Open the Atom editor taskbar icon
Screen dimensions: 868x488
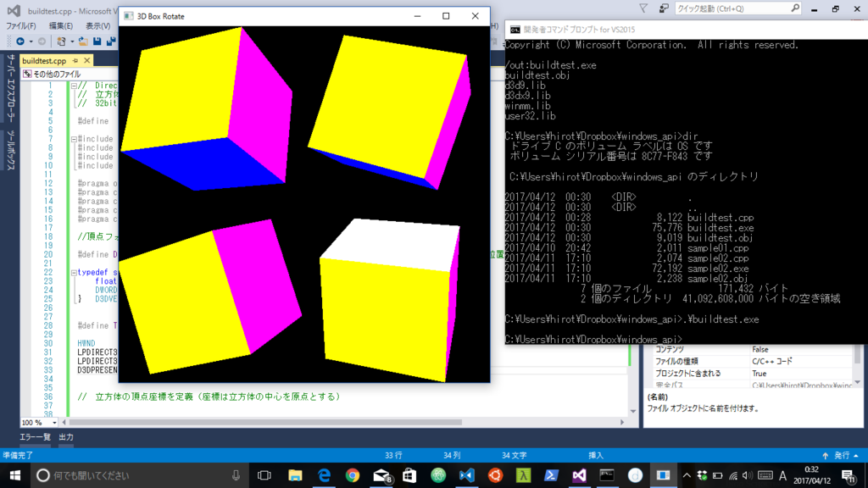tap(438, 475)
